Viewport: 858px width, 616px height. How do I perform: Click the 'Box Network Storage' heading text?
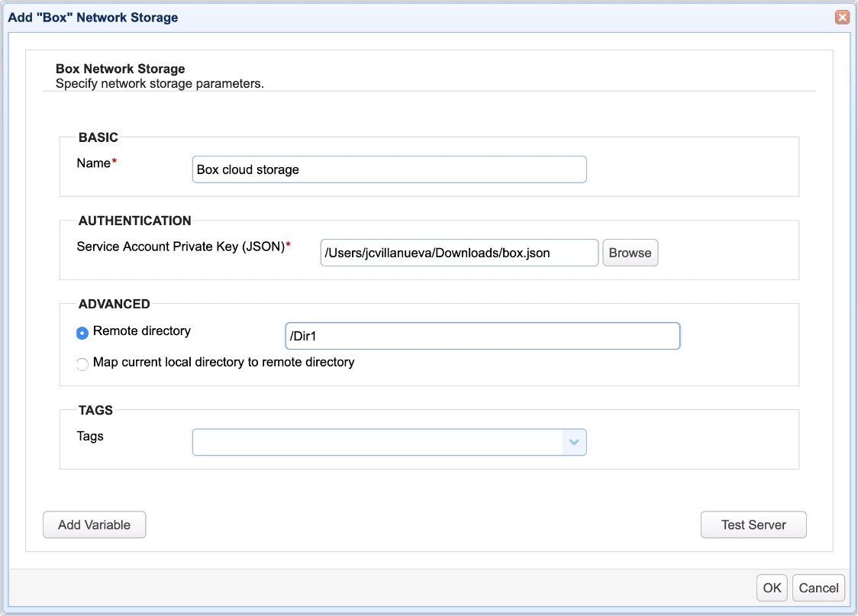pyautogui.click(x=119, y=69)
